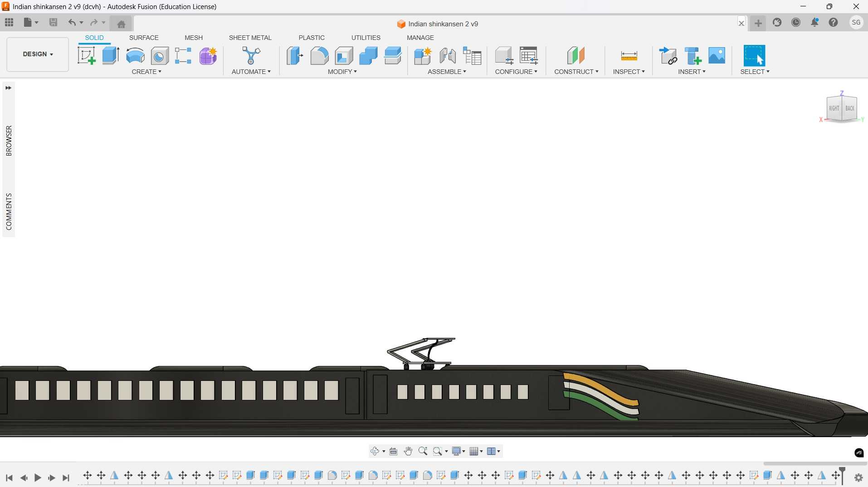Open timeline settings gear
The height and width of the screenshot is (487, 868).
pyautogui.click(x=858, y=477)
